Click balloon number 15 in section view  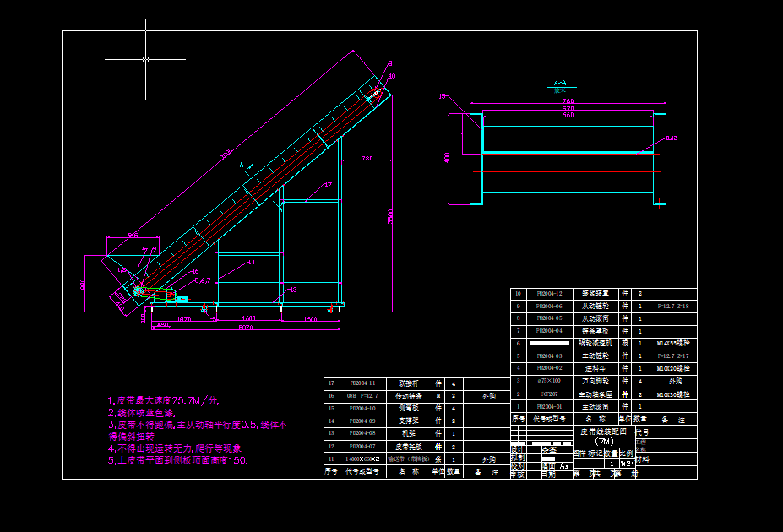tap(442, 96)
